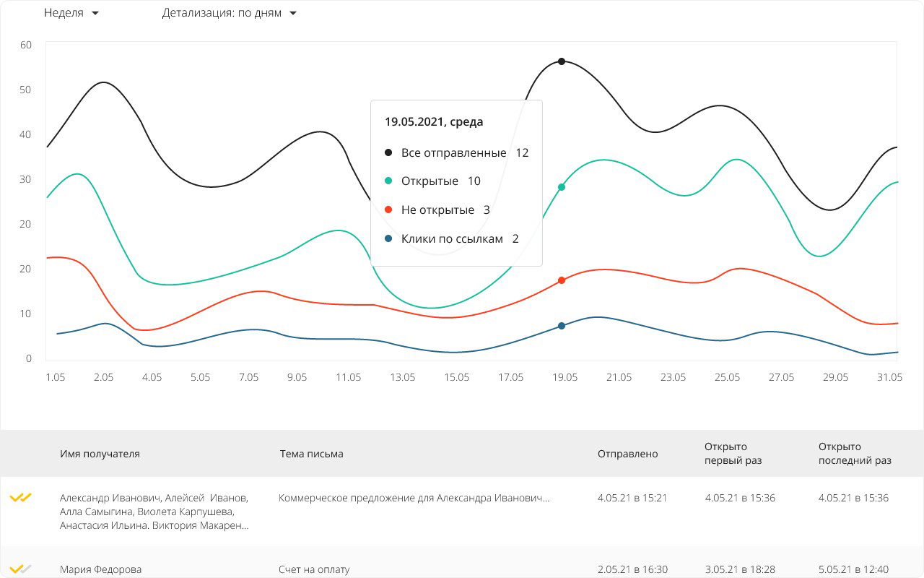924x578 pixels.
Task: Sort by Отправлено column header
Action: 627,454
